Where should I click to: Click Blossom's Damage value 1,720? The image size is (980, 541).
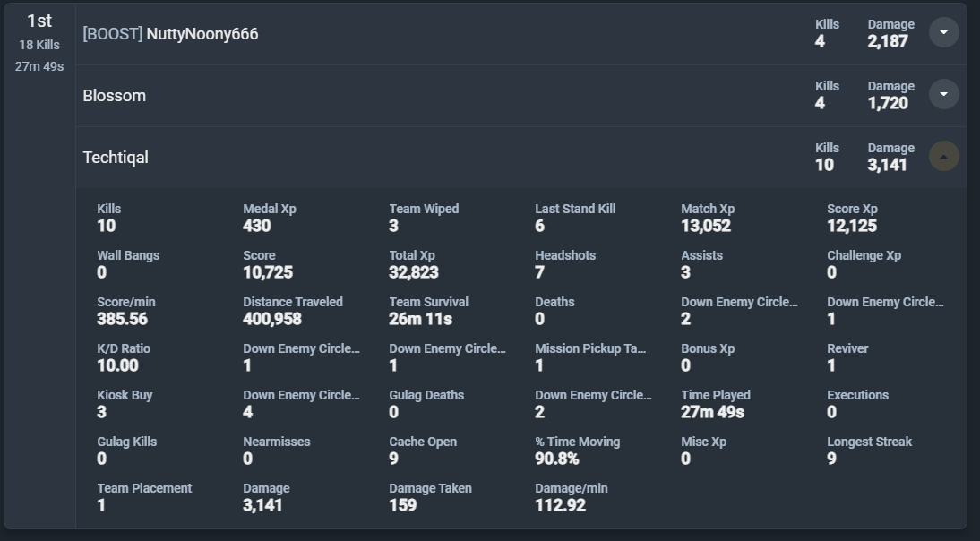click(x=888, y=103)
